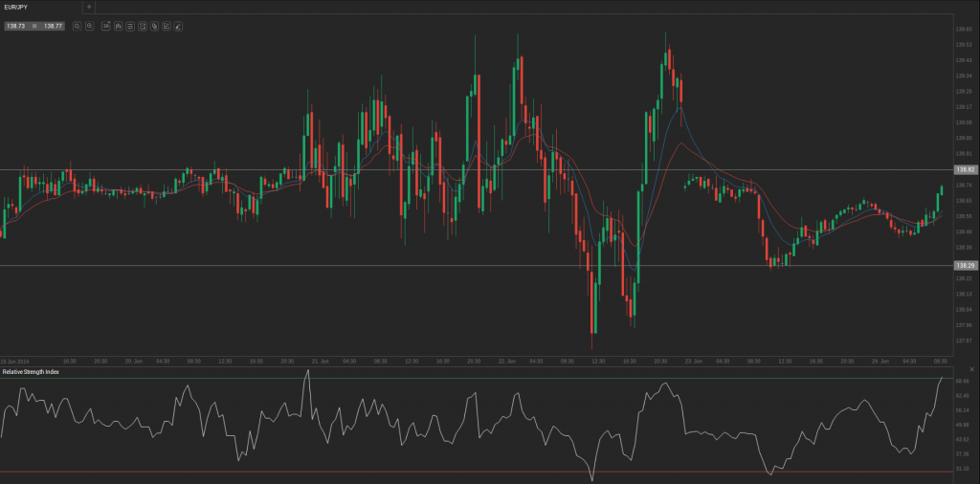The image size is (980, 484).
Task: Click the small square between the prices
Action: pos(34,26)
